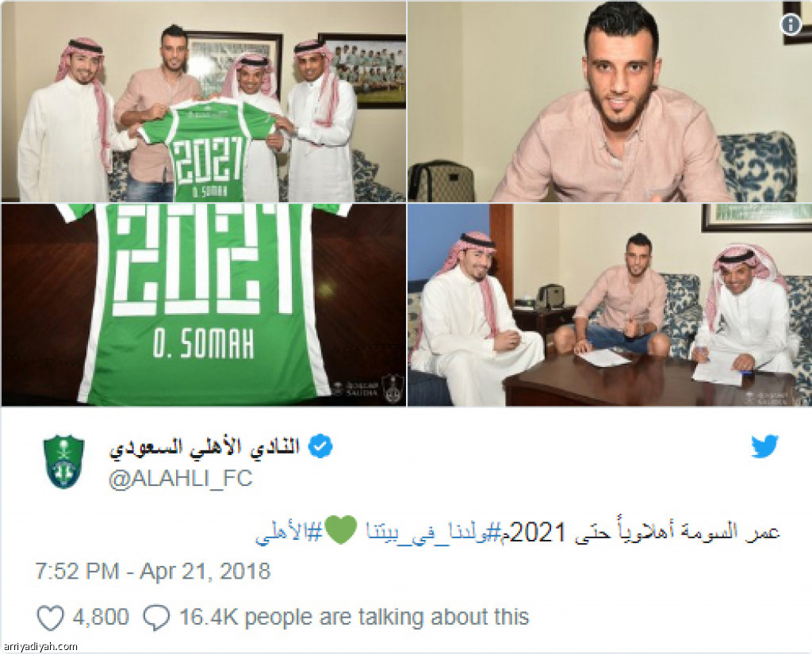Open the 2021 O. SOMAH jersey photo
The height and width of the screenshot is (654, 812).
point(204,304)
